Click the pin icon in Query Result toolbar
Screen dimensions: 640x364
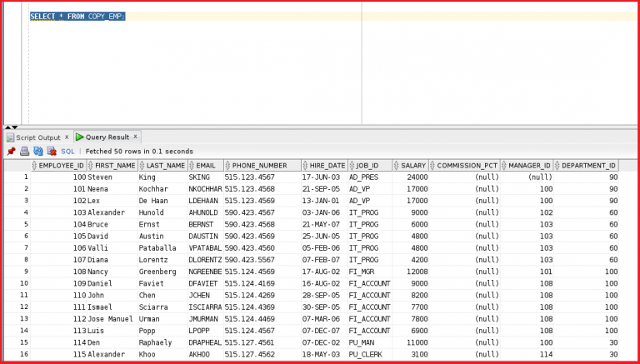point(12,152)
